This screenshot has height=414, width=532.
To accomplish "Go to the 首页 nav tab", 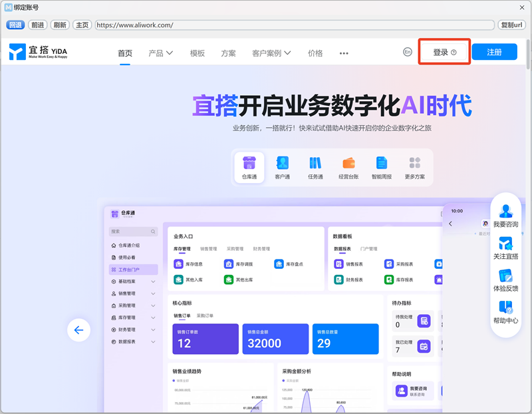I will pyautogui.click(x=125, y=53).
